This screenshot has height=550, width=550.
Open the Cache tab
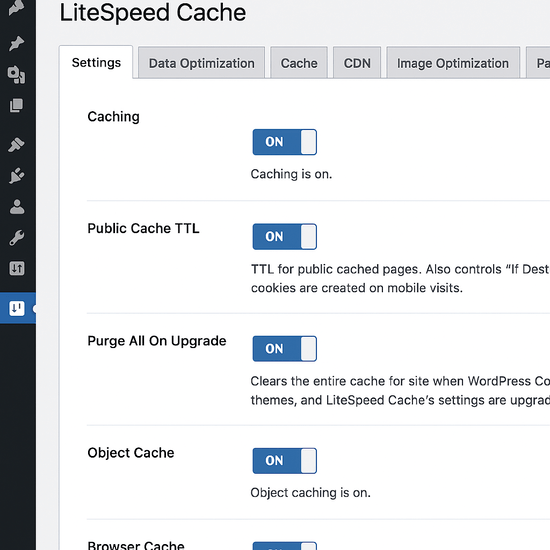[299, 63]
